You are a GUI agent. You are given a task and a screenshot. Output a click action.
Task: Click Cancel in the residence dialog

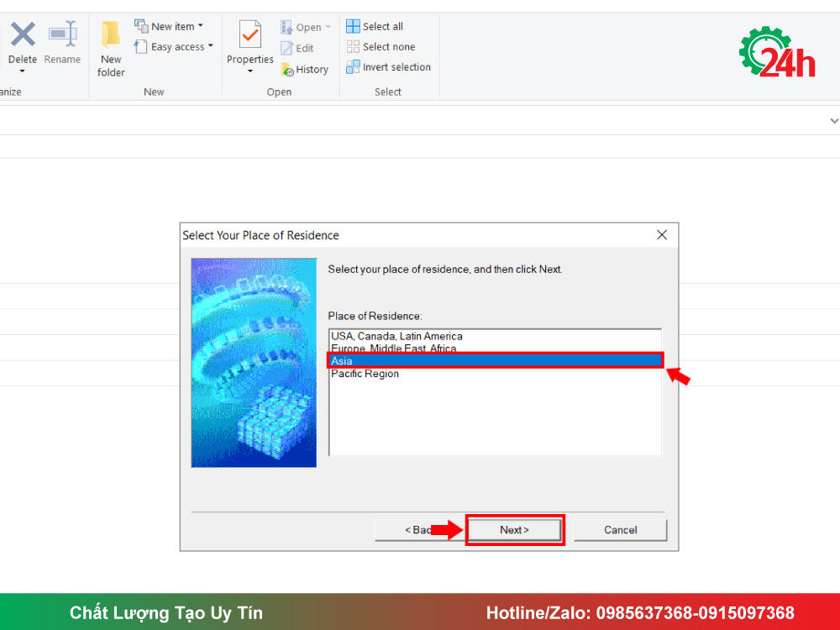coord(621,530)
